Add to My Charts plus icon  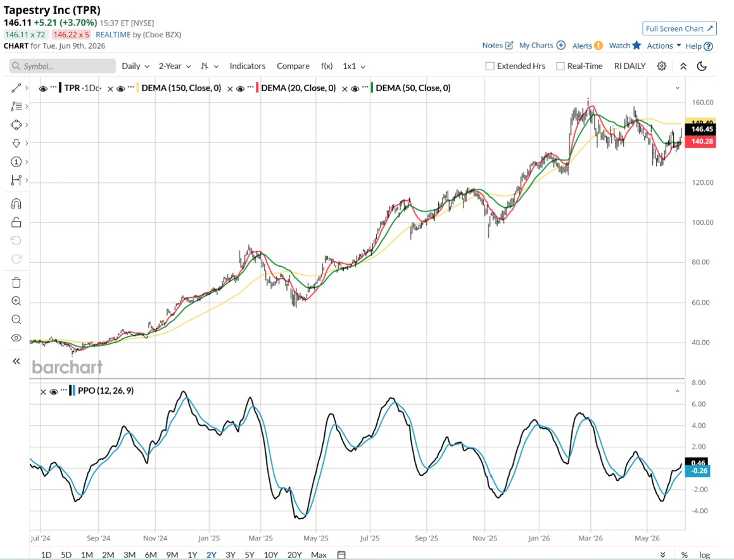(561, 46)
